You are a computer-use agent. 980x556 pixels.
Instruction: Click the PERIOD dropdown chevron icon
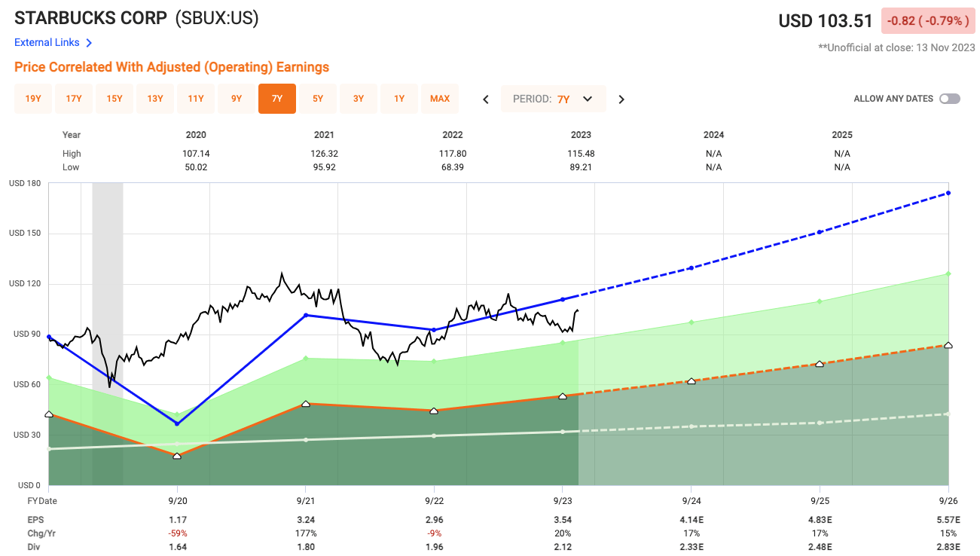tap(588, 99)
